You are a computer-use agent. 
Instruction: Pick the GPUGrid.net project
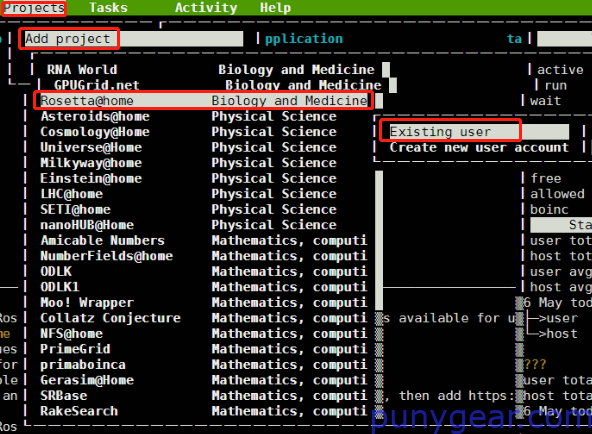pyautogui.click(x=217, y=85)
